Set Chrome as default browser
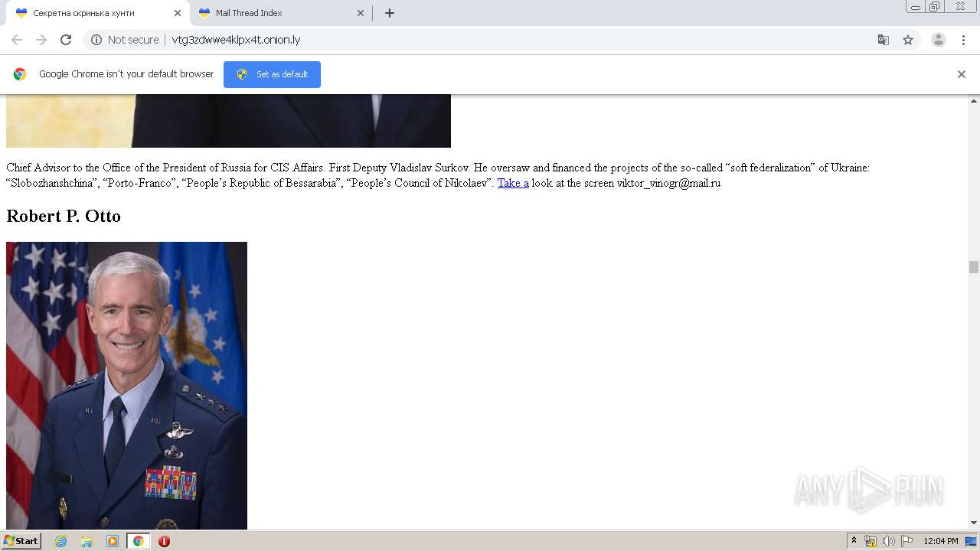Viewport: 980px width, 551px height. tap(272, 74)
